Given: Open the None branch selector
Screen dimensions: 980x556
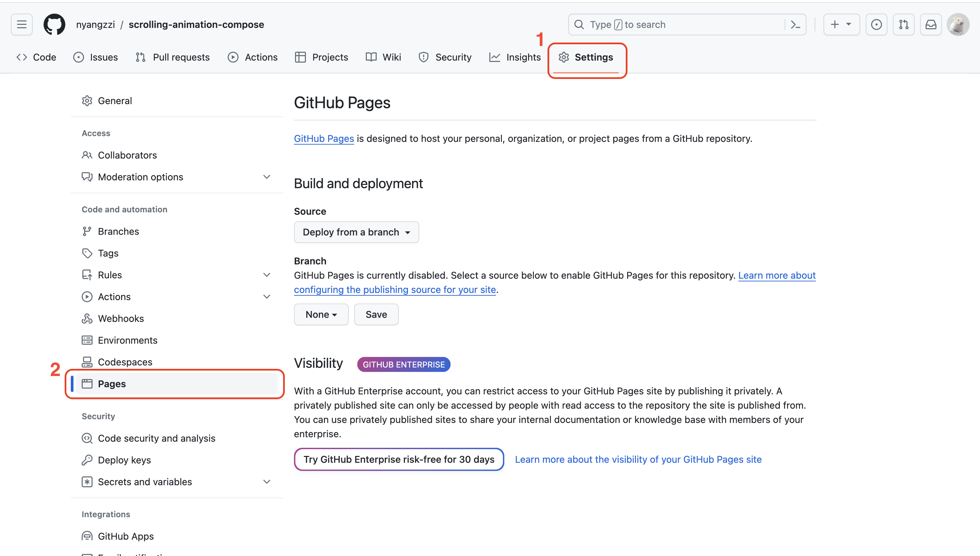Looking at the screenshot, I should [x=321, y=314].
